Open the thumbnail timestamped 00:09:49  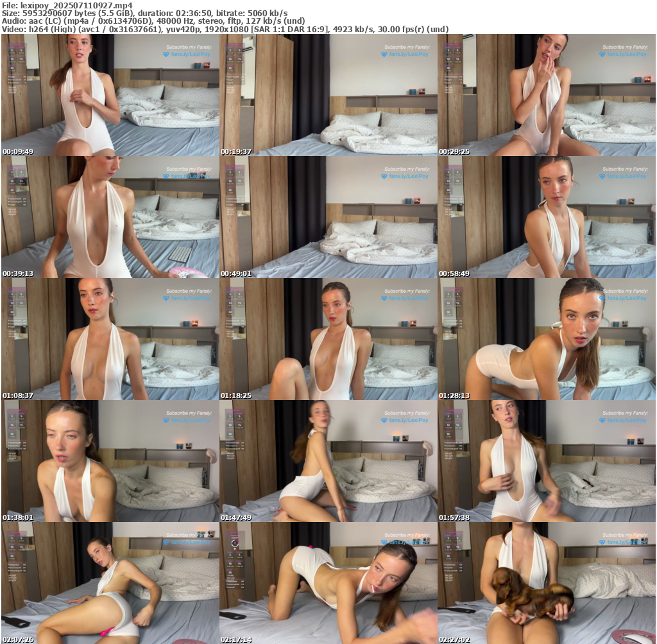pos(110,95)
